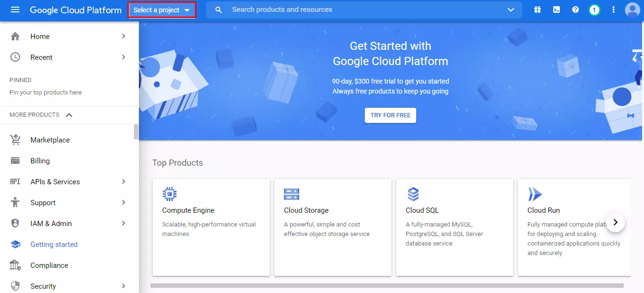Expand the Home submenu arrow
This screenshot has height=293, width=644.
tap(124, 36)
